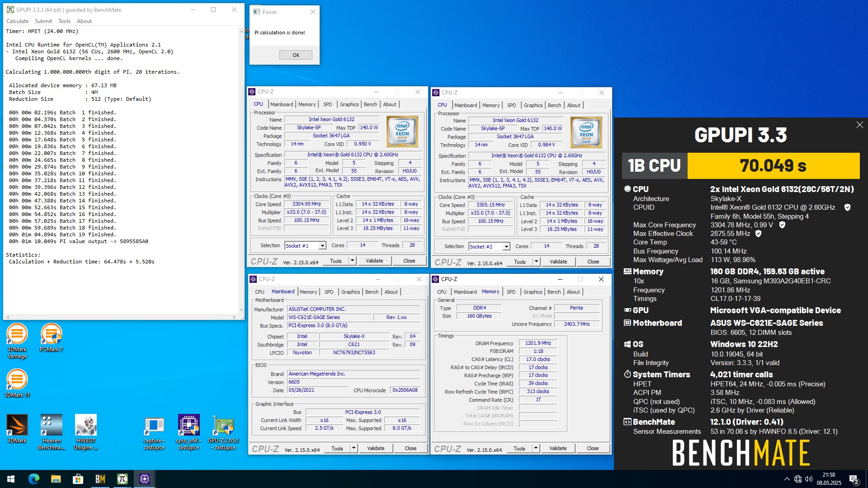This screenshot has height=488, width=868.
Task: Open the PCMark 7 desktop shortcut
Action: pos(51,338)
